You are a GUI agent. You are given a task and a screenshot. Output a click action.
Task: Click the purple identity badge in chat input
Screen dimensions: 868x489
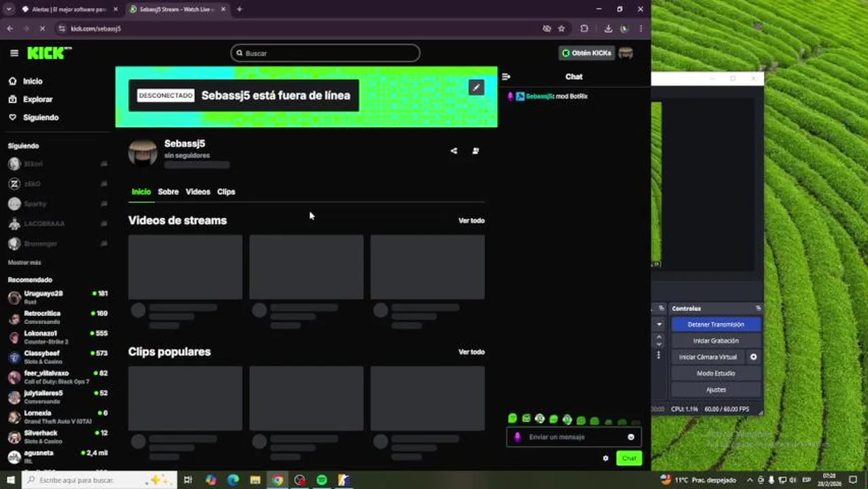coord(518,437)
